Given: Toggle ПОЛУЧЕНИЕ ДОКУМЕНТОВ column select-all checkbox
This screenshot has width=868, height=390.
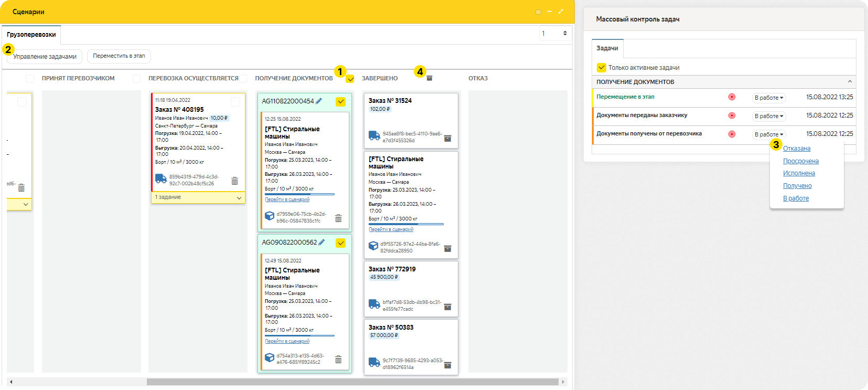Looking at the screenshot, I should [x=350, y=79].
